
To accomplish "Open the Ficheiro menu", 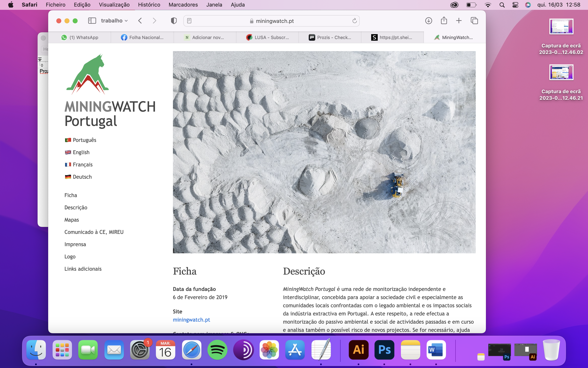I will (x=55, y=5).
